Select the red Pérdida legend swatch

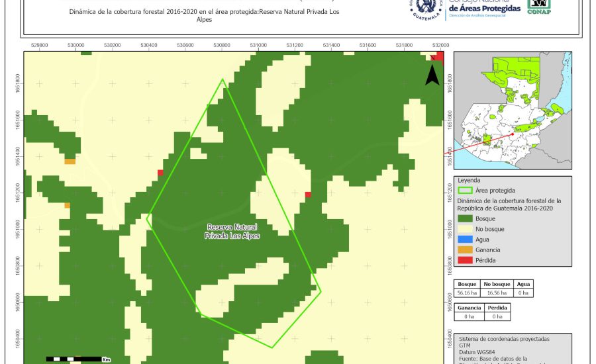point(466,261)
